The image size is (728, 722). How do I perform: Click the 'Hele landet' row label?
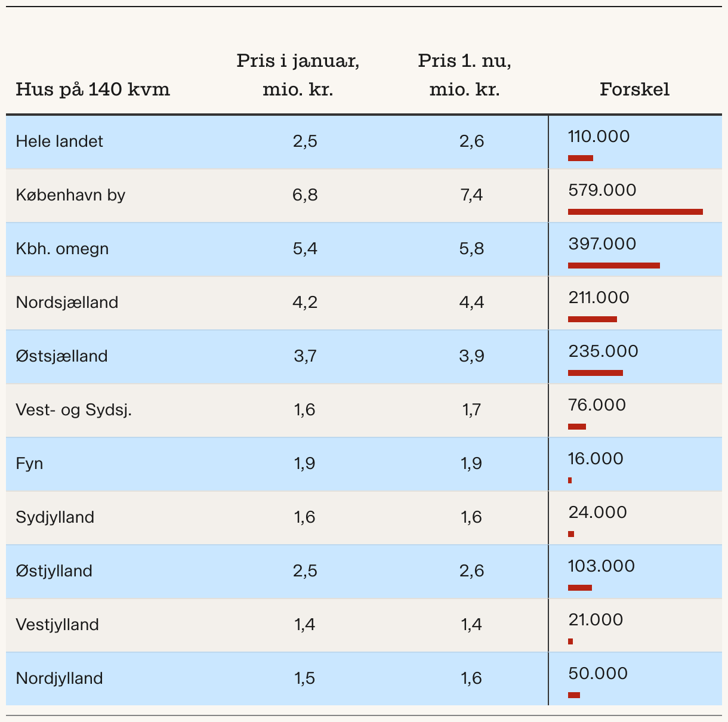59,141
